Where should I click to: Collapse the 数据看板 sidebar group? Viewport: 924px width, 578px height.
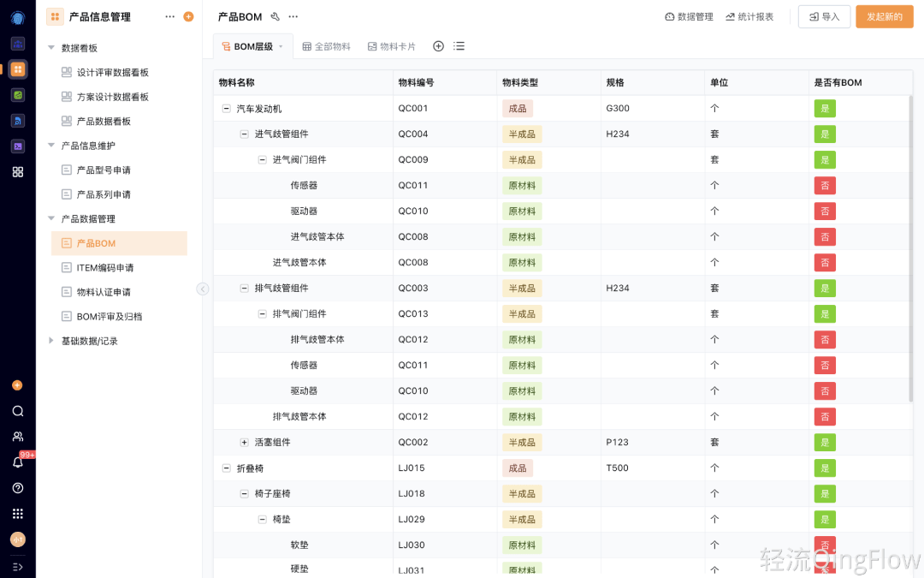point(51,48)
